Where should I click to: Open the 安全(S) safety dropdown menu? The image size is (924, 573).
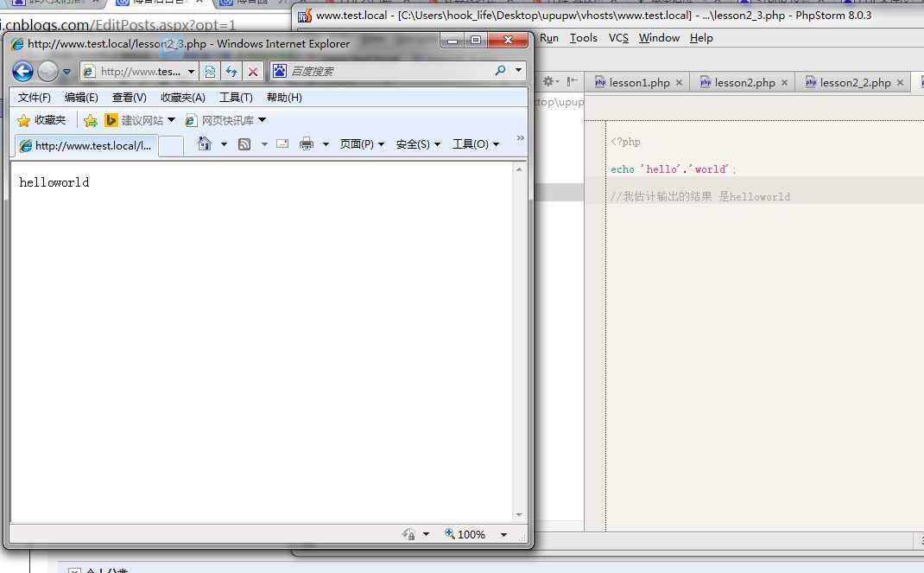[x=418, y=143]
